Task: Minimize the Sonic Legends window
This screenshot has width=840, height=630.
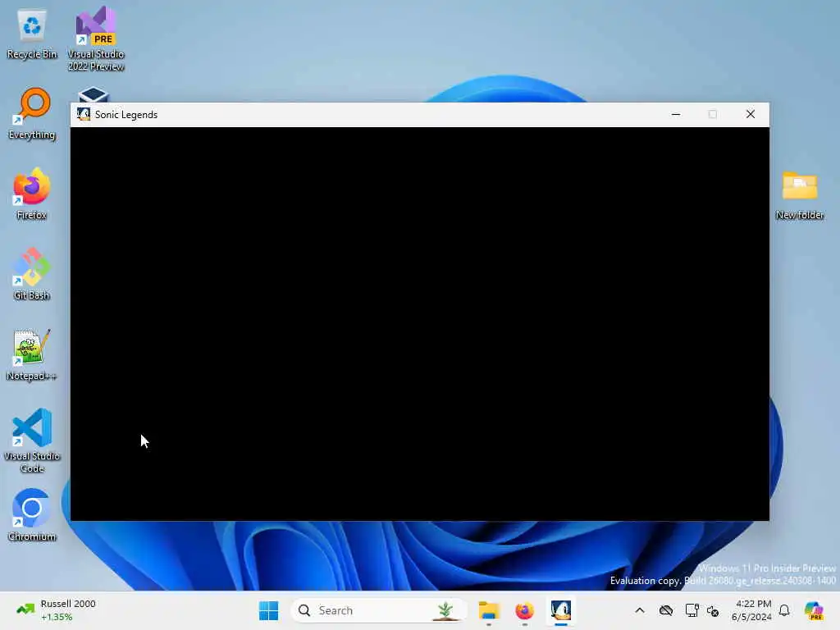Action: pyautogui.click(x=676, y=114)
